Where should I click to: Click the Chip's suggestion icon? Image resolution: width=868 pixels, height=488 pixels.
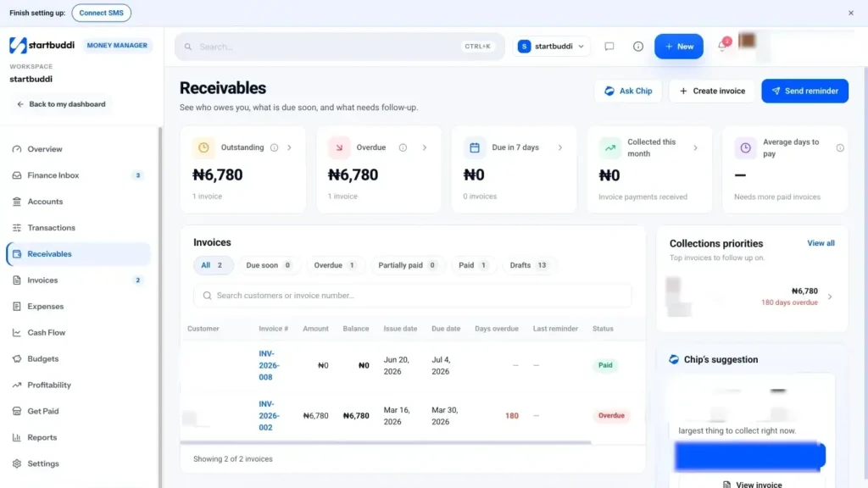[x=674, y=359]
